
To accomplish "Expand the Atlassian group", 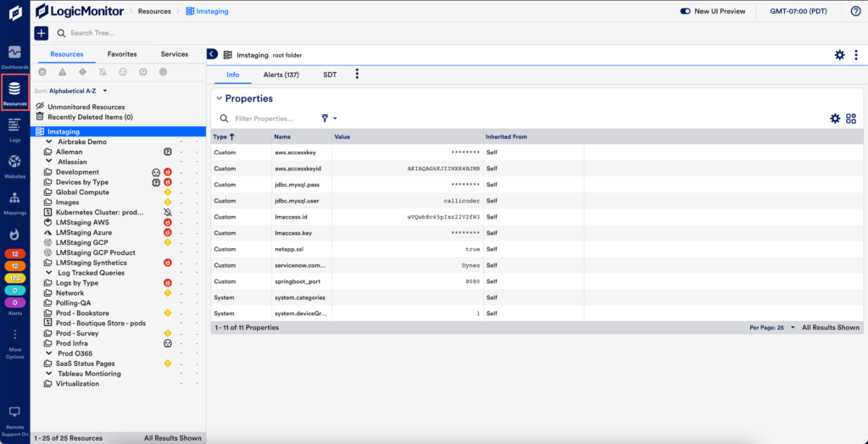I will [x=48, y=162].
